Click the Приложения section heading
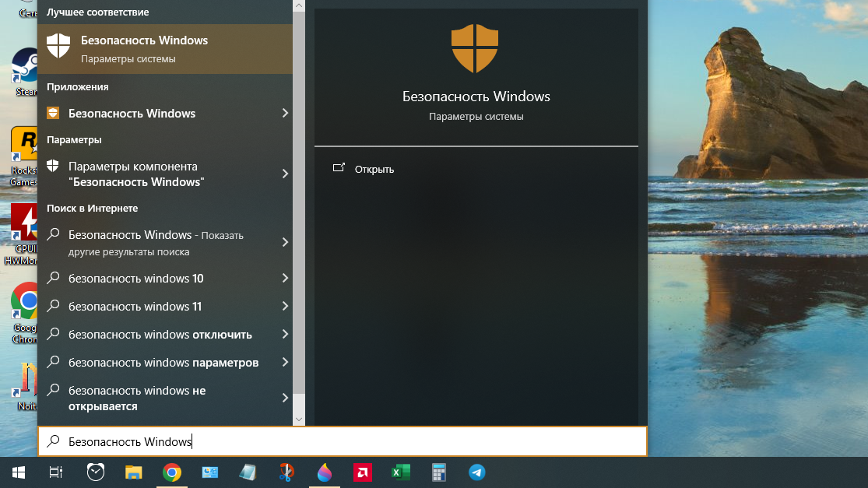Image resolution: width=868 pixels, height=488 pixels. click(78, 87)
